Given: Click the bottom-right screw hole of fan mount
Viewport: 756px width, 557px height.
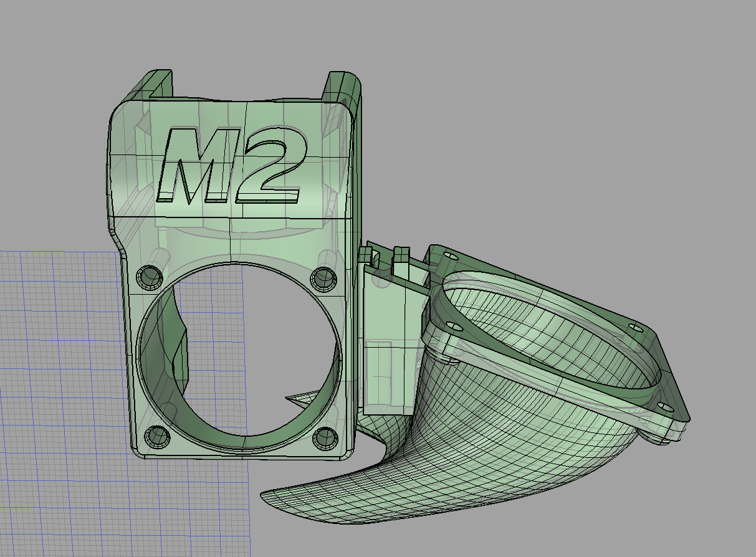Looking at the screenshot, I should tap(325, 437).
